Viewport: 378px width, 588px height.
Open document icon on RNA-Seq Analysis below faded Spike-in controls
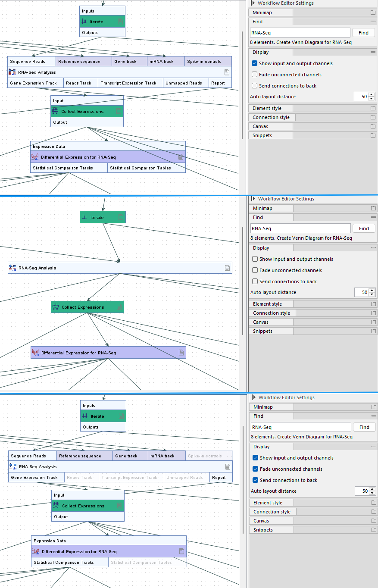click(x=228, y=466)
